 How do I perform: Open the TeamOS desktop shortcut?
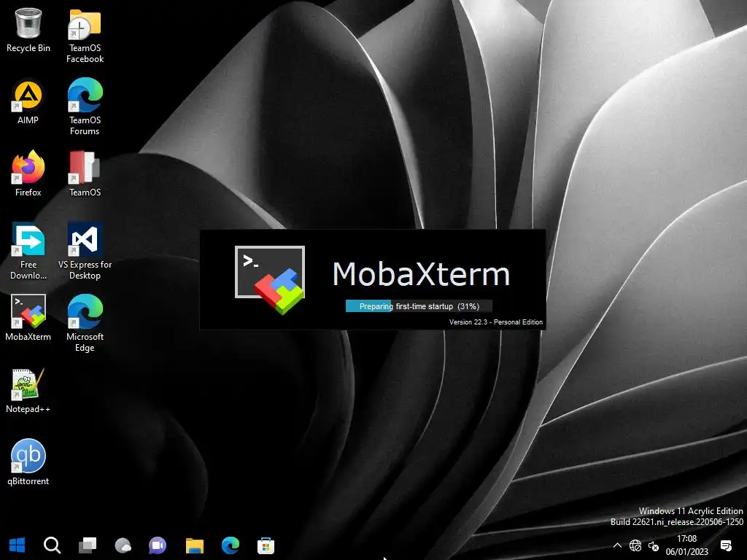[85, 174]
